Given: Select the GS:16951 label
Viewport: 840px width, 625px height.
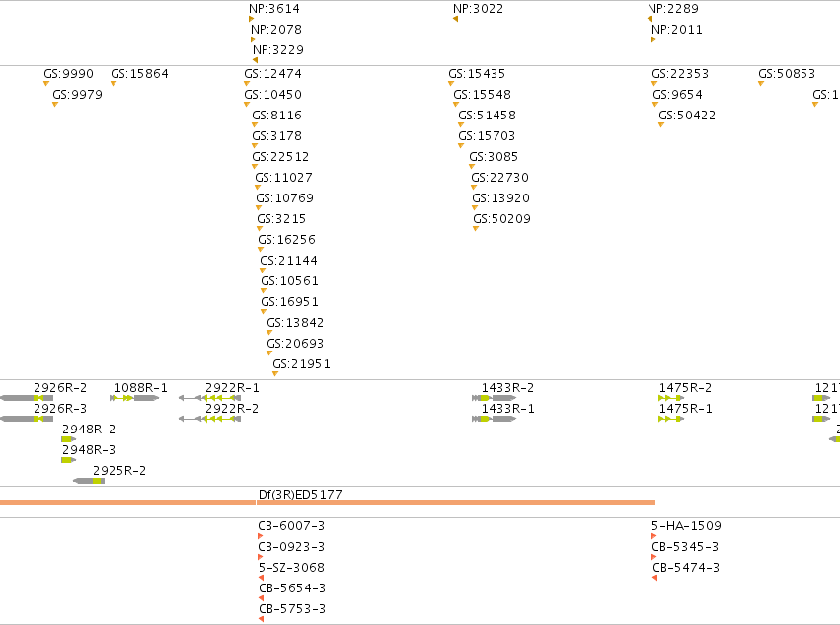Looking at the screenshot, I should (x=290, y=302).
